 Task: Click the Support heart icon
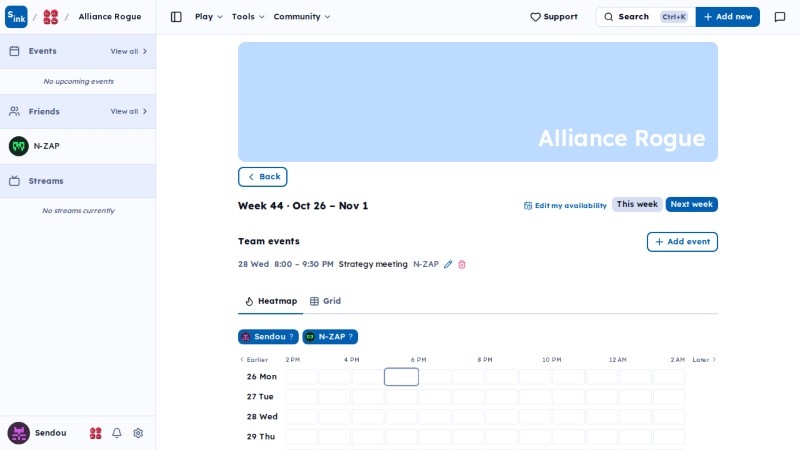535,17
